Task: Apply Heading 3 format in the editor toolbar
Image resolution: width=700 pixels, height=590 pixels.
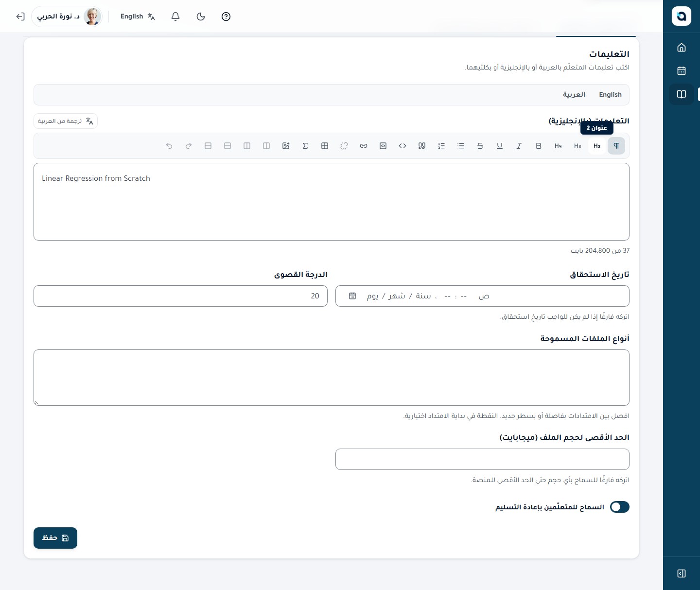Action: point(577,146)
